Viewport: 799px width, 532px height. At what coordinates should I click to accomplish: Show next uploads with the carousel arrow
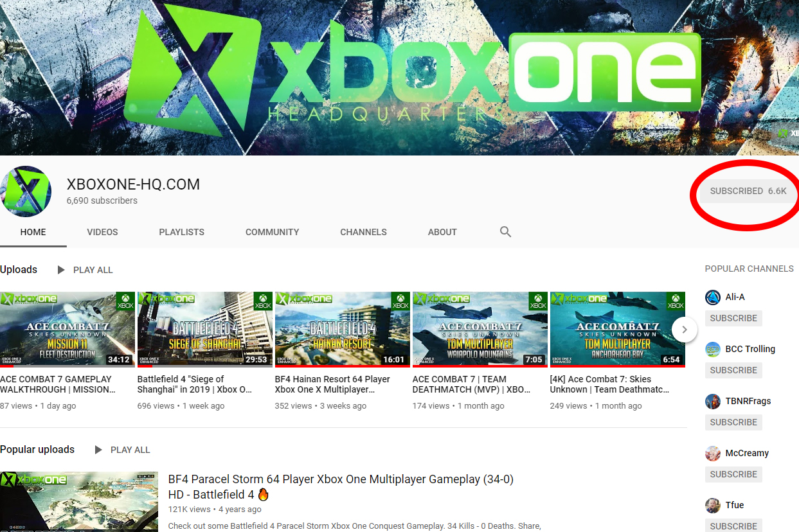[x=685, y=330]
